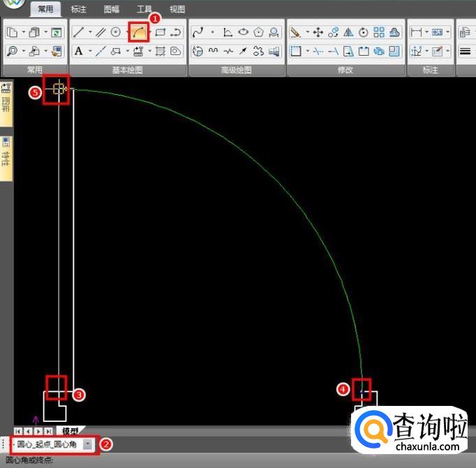The image size is (476, 468).
Task: Expand the Circle tool dropdown arrow
Action: click(x=126, y=32)
